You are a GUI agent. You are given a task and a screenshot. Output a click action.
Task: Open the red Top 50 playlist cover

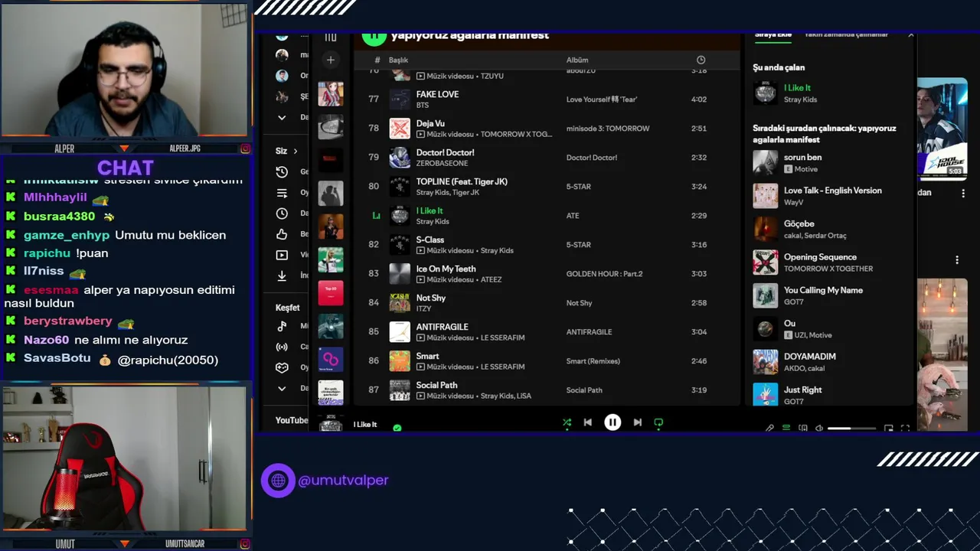pos(331,293)
